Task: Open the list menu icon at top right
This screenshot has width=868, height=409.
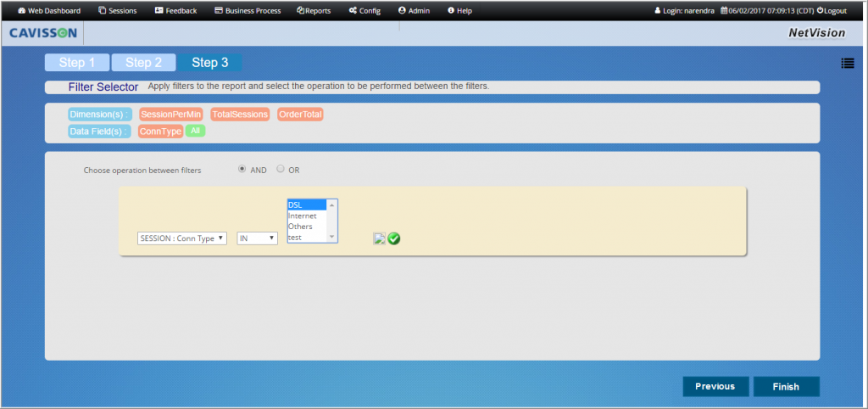Action: pyautogui.click(x=847, y=63)
